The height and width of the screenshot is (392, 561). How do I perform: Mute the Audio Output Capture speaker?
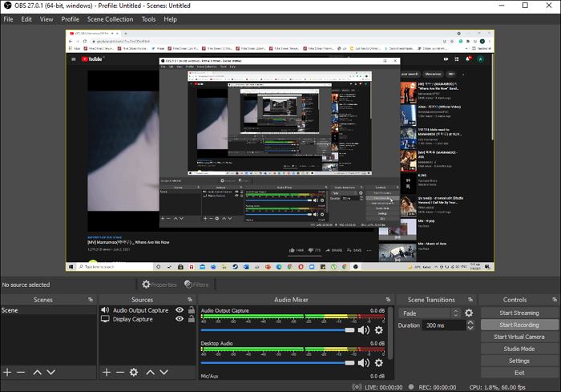click(364, 329)
